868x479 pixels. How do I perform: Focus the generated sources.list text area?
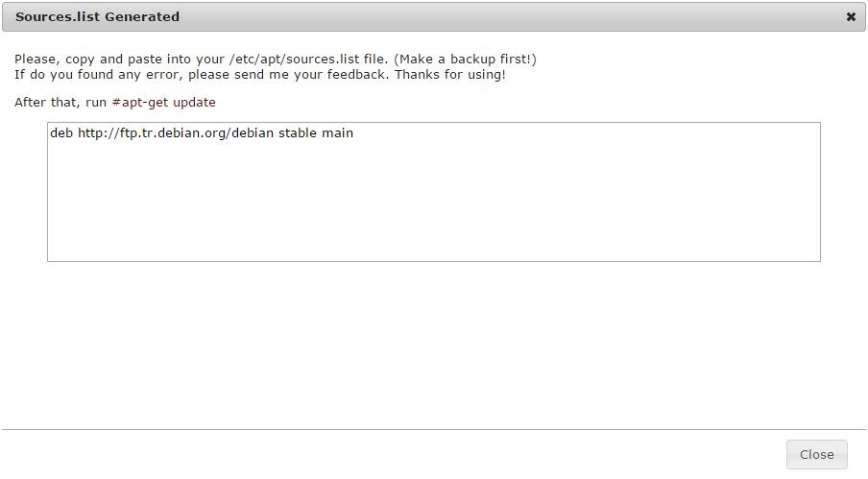433,192
